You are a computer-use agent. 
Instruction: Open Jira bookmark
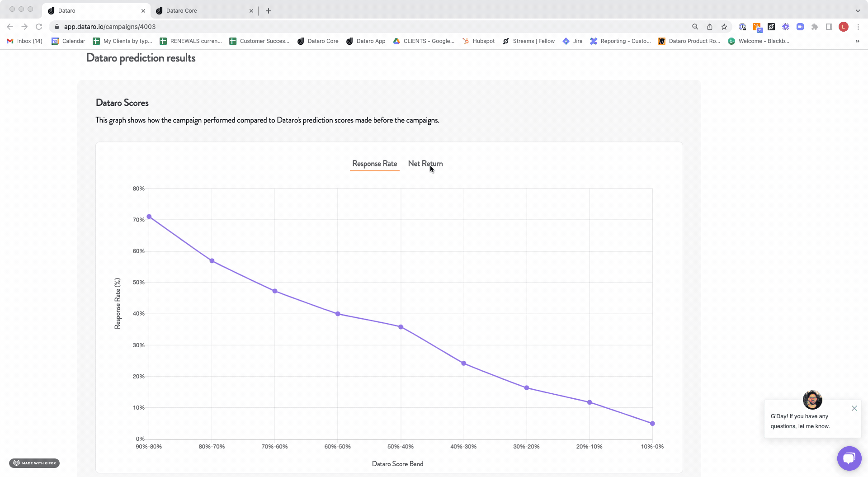click(x=572, y=41)
